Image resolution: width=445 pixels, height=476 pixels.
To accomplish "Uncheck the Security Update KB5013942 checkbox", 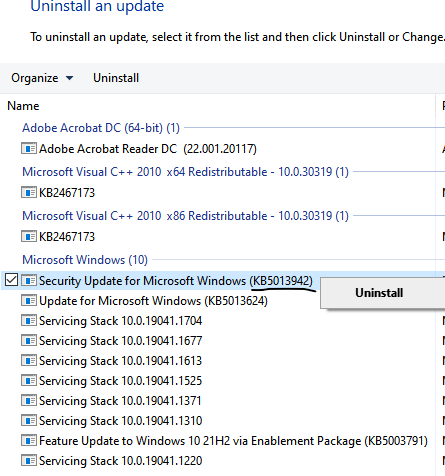I will coord(11,280).
